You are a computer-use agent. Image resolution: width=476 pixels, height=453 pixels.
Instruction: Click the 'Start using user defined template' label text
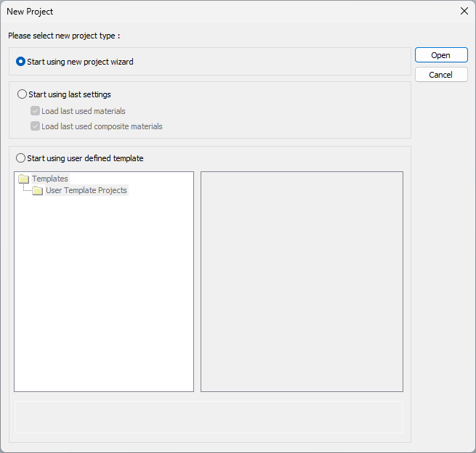tap(85, 158)
